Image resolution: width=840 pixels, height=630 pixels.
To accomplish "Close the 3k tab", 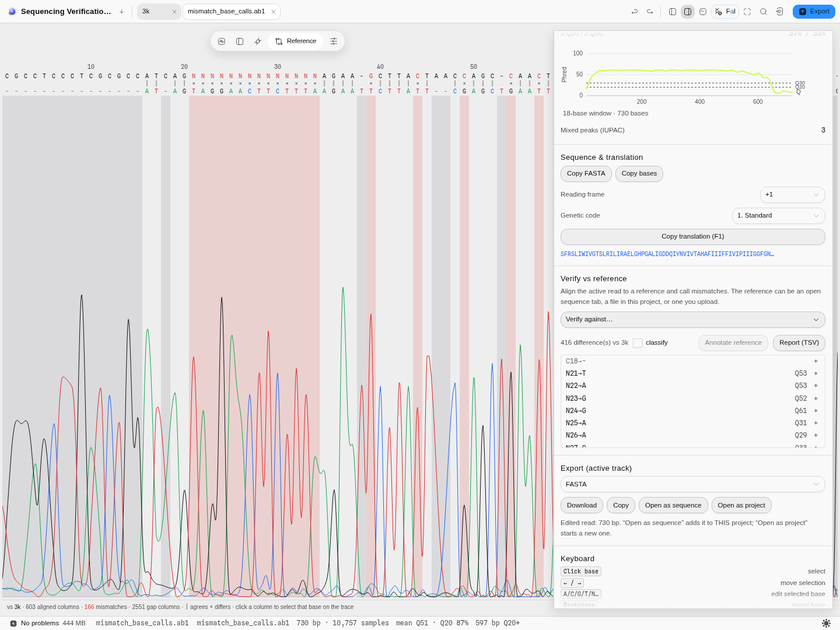I will (174, 12).
